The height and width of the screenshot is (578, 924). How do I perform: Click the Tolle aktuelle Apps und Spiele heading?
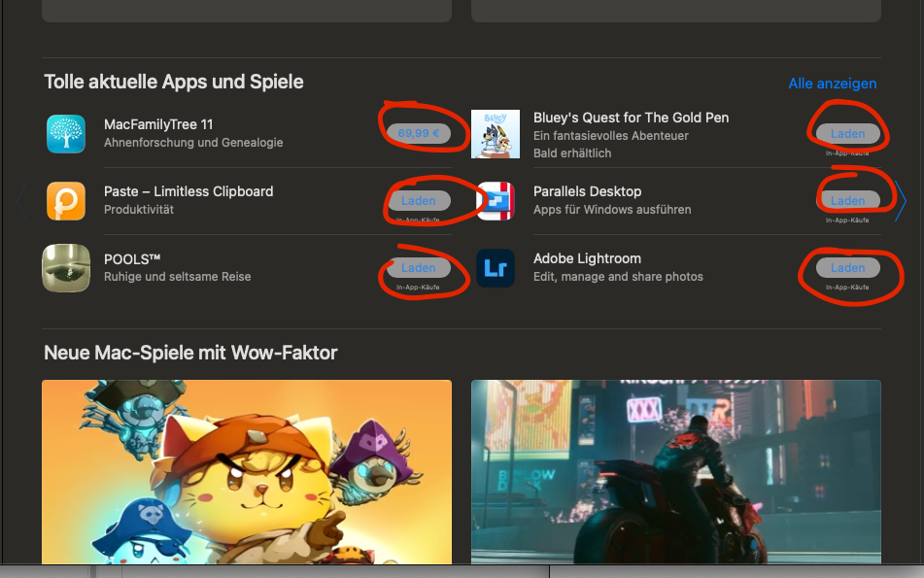(174, 82)
